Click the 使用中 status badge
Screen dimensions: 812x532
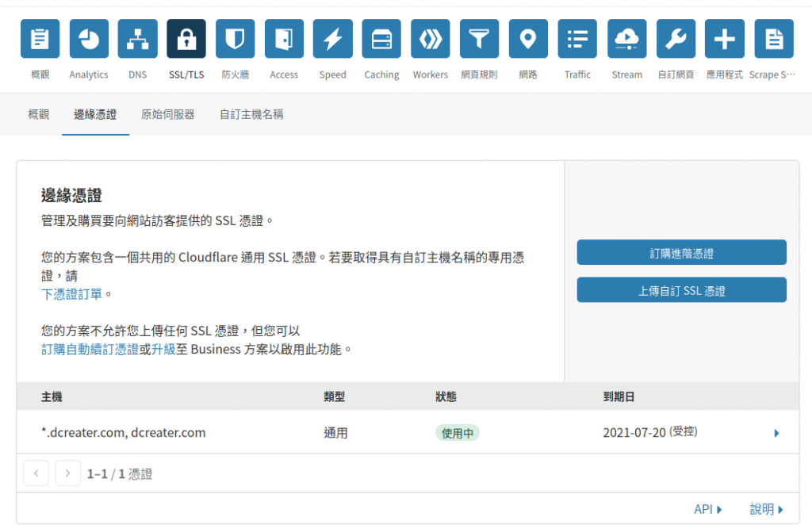[458, 433]
